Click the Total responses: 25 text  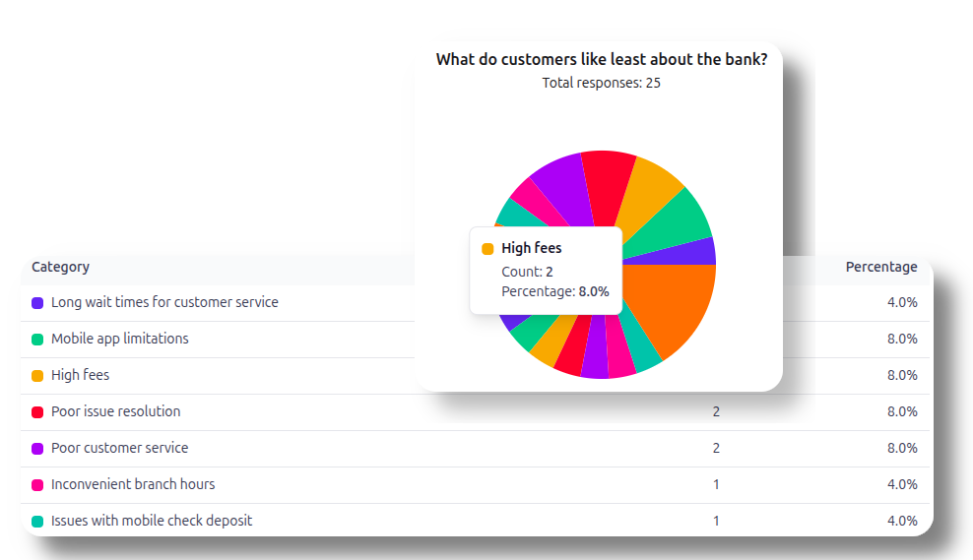(x=601, y=83)
